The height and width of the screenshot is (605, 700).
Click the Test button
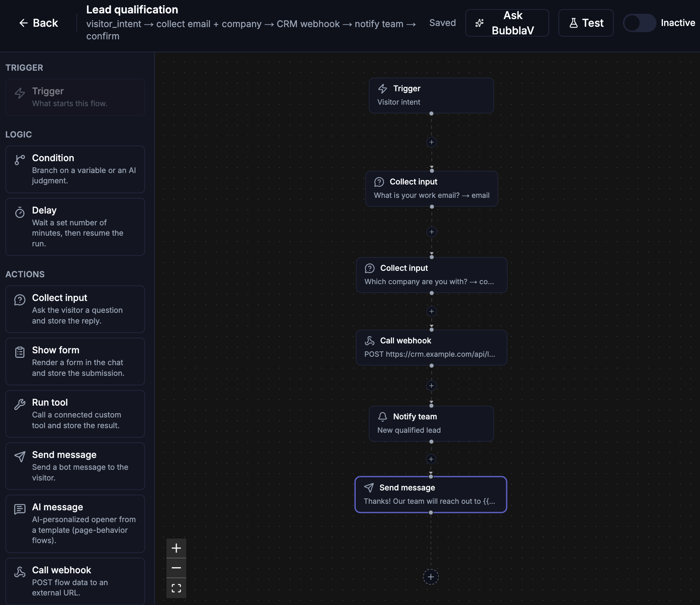pos(586,23)
